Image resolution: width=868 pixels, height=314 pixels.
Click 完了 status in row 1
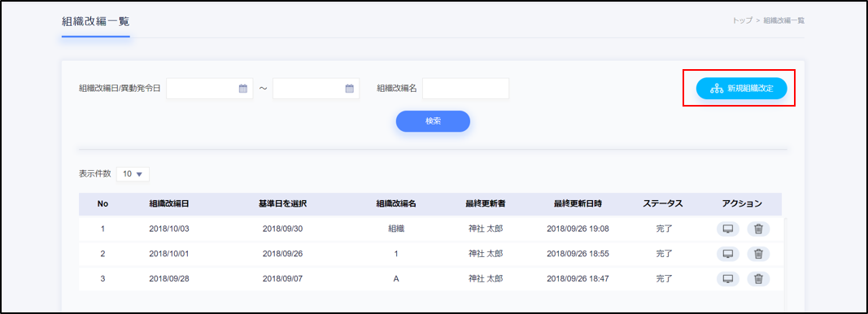click(x=664, y=229)
